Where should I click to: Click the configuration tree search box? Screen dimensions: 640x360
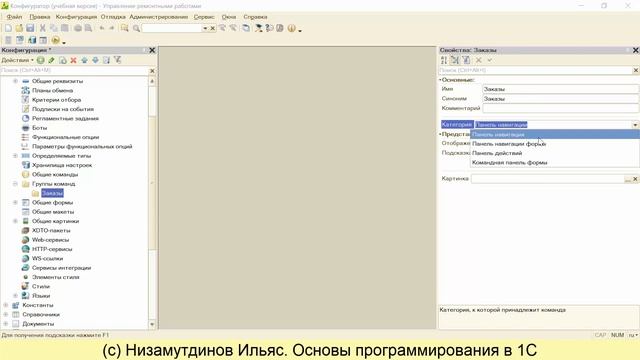(74, 71)
